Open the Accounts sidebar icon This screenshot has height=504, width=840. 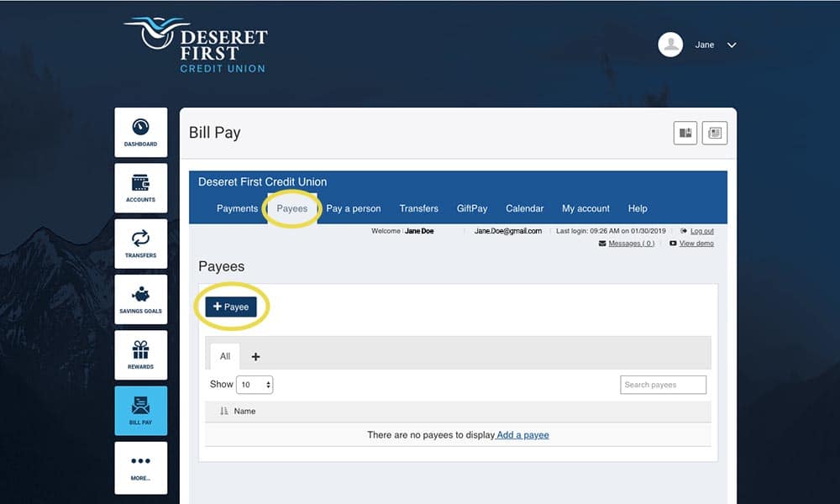[x=140, y=188]
